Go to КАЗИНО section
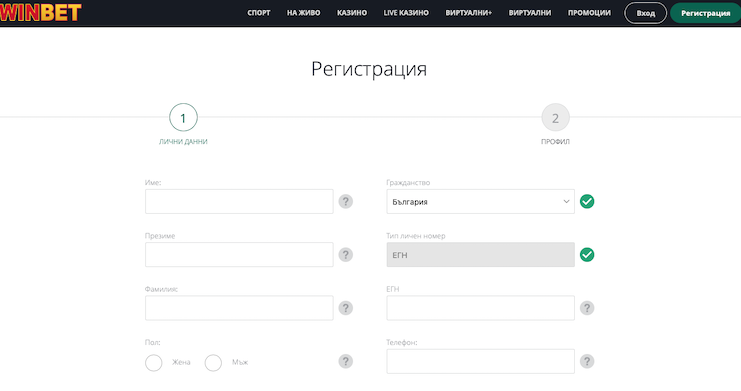The height and width of the screenshot is (391, 741). click(352, 13)
